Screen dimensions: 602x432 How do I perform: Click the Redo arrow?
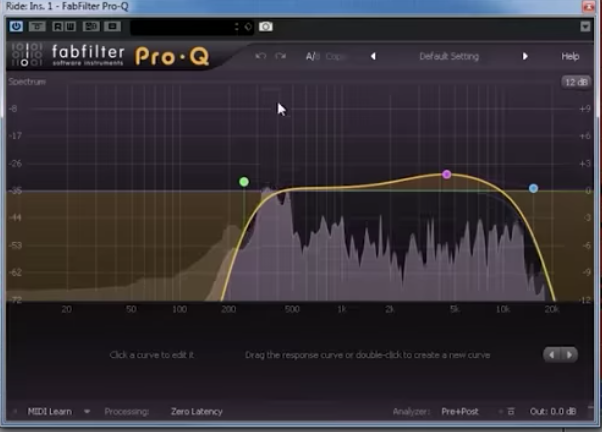pyautogui.click(x=281, y=56)
